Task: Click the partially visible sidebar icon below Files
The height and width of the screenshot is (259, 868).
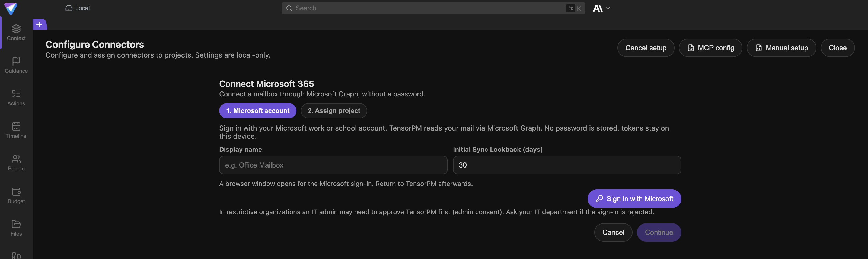Action: (x=16, y=255)
